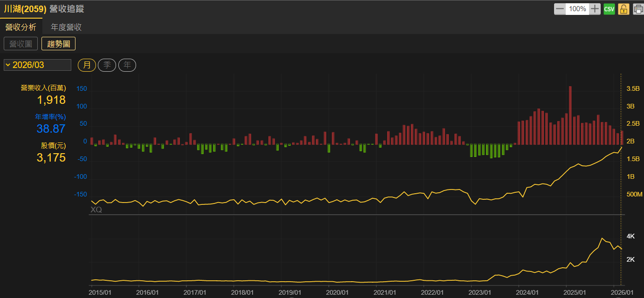Select the 營收分析 tab
Viewport: 644px width, 298px height.
point(21,27)
